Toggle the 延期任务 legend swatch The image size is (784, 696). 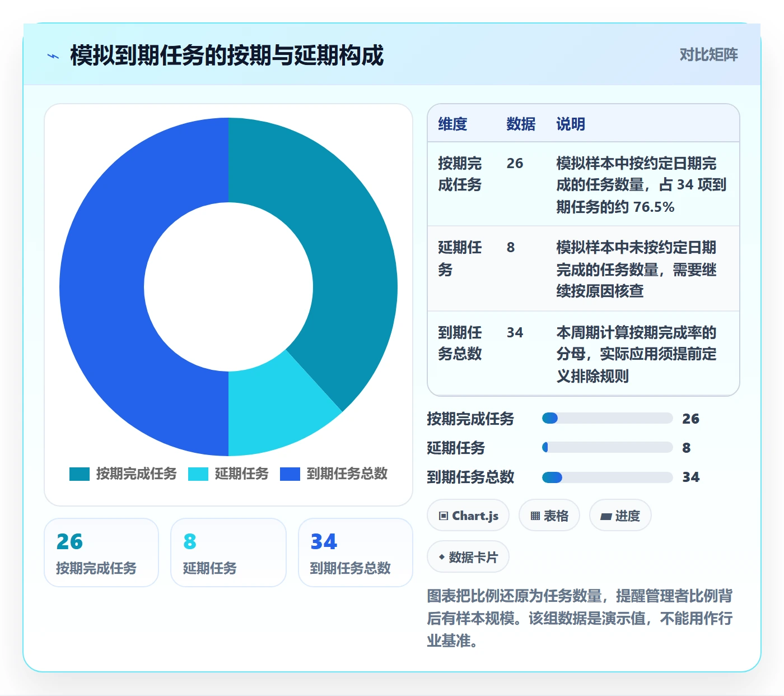pos(198,474)
